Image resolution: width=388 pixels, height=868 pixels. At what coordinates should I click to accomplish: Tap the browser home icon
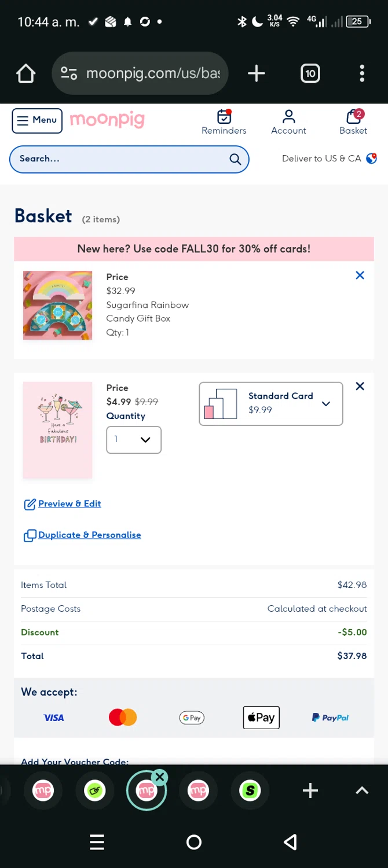pyautogui.click(x=26, y=73)
